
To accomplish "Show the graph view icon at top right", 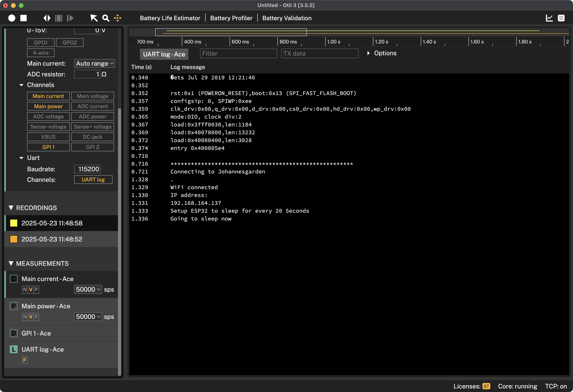I will pyautogui.click(x=549, y=18).
